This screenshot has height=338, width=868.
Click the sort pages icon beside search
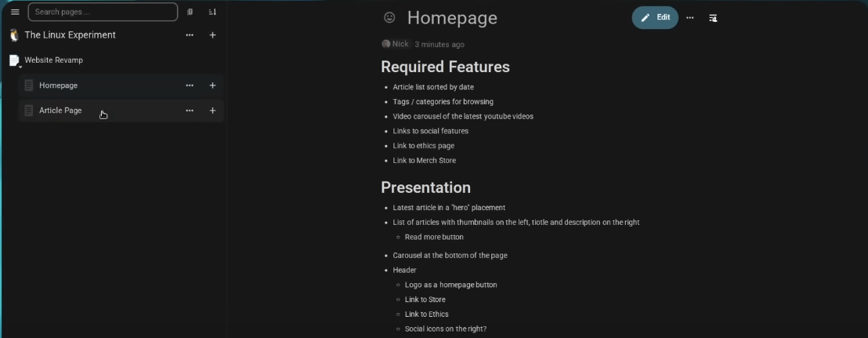point(212,12)
